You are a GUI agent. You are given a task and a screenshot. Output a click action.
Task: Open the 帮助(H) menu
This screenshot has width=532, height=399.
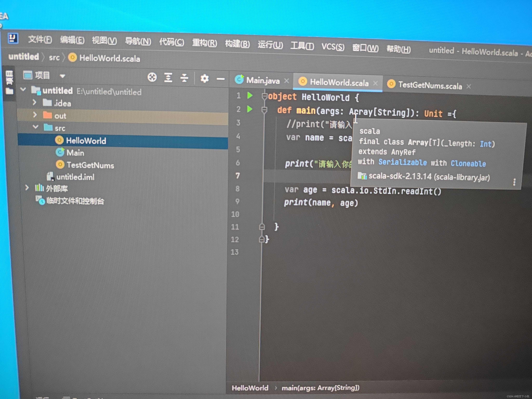point(398,49)
